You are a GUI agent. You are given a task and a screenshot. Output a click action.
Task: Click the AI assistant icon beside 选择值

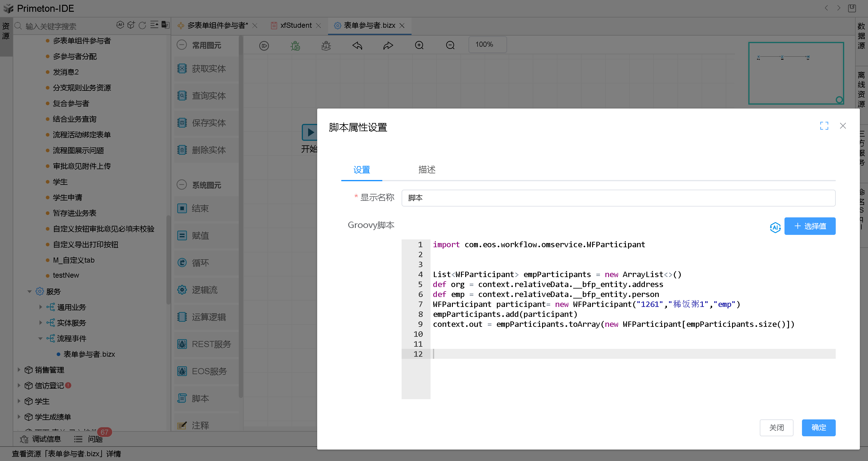pyautogui.click(x=775, y=227)
